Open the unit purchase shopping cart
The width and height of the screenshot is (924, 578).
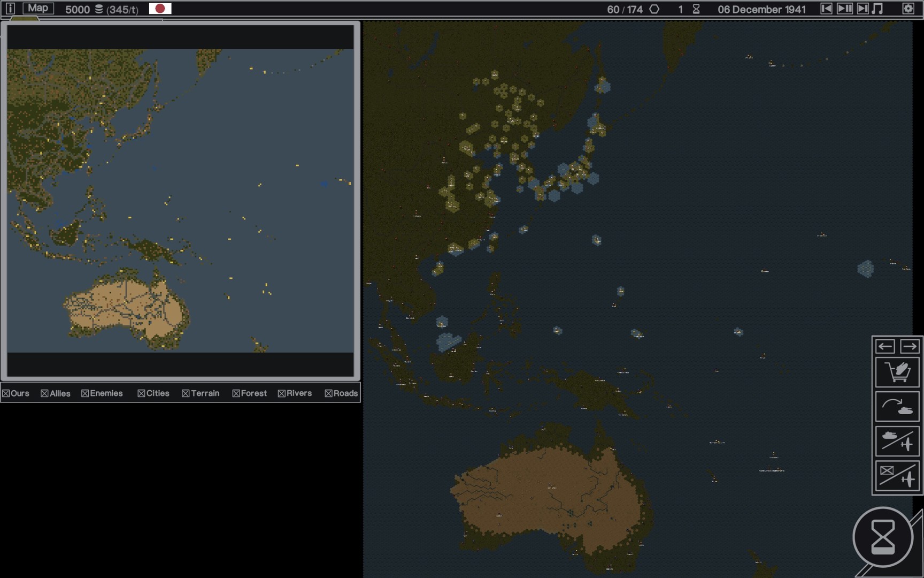[x=897, y=372]
